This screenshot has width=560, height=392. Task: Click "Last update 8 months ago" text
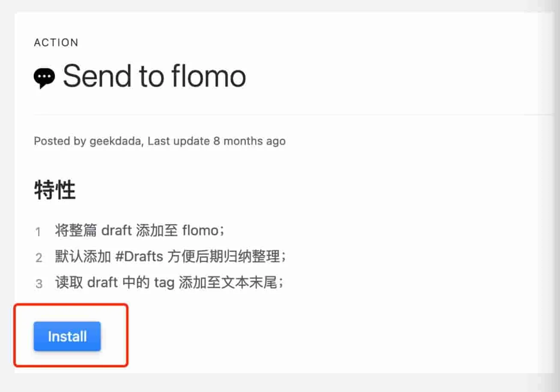[x=217, y=141]
